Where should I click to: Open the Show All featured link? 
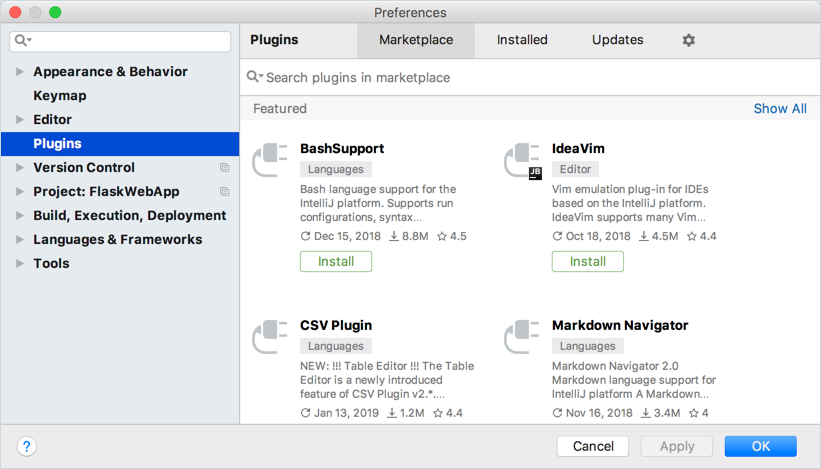(x=780, y=108)
